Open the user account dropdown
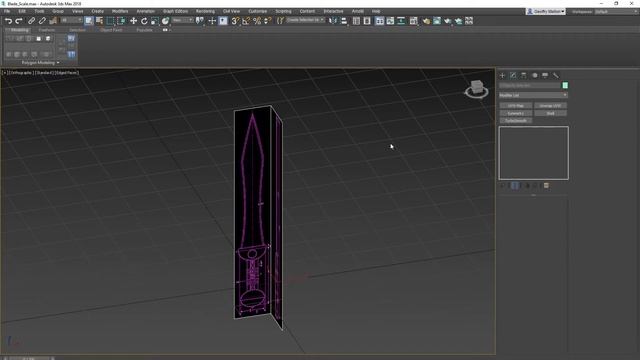The image size is (640, 360). point(546,12)
